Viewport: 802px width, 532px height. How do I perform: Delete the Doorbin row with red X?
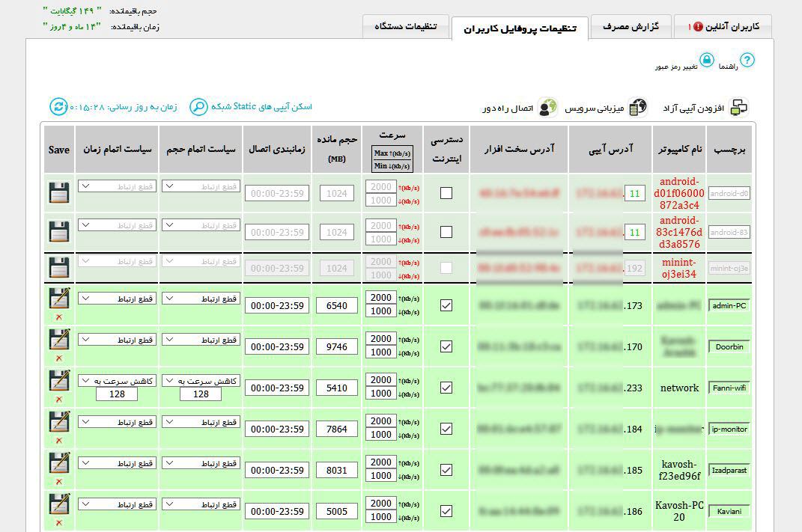[59, 358]
